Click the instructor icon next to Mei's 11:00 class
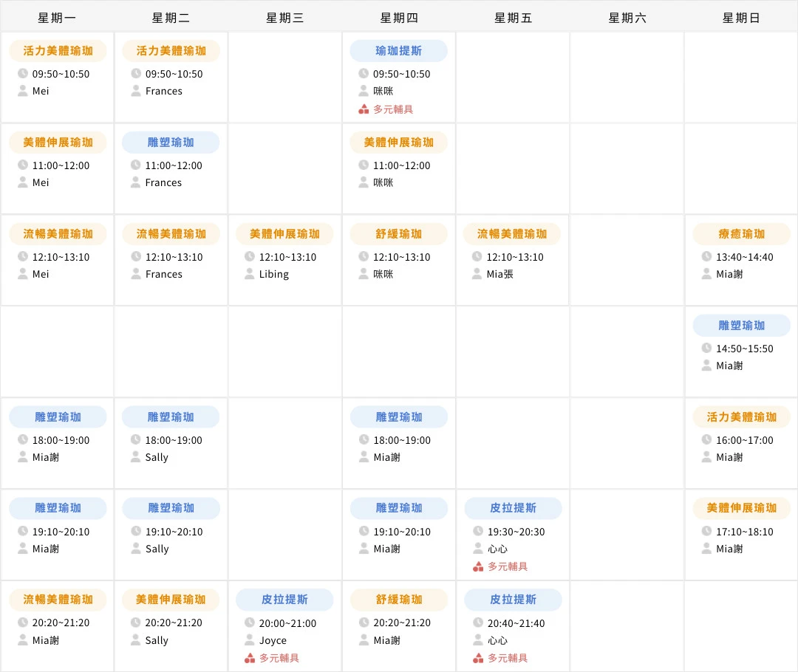Viewport: 798px width, 672px height. [22, 182]
